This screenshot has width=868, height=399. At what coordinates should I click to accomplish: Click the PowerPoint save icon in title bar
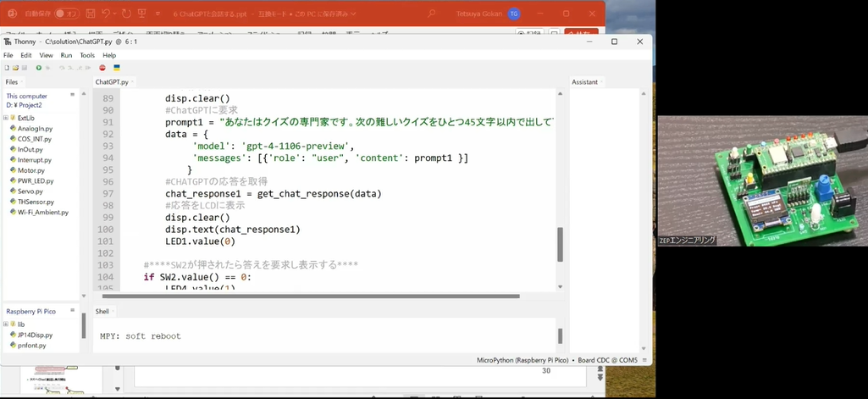click(x=88, y=14)
